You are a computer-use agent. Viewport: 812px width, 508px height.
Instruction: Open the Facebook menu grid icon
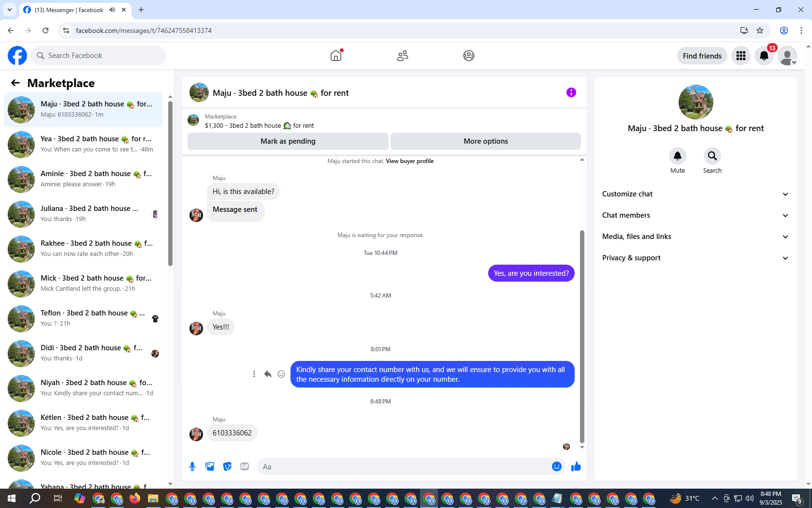click(741, 56)
